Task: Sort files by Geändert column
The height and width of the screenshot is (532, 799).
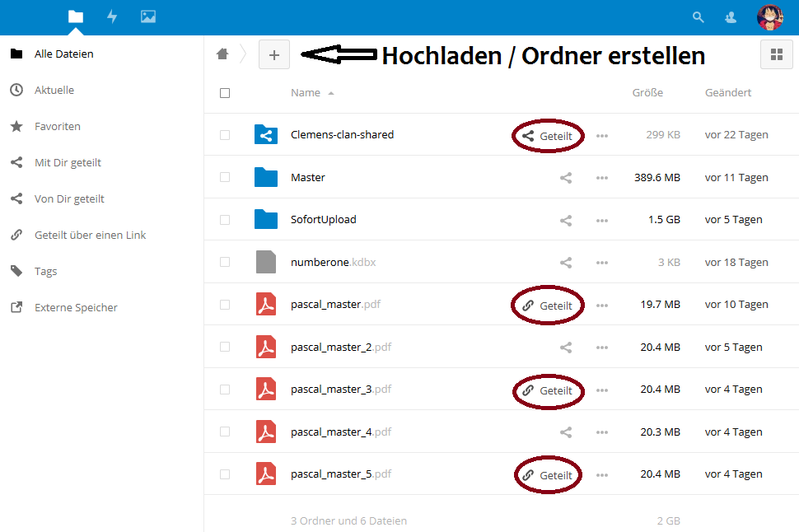Action: tap(728, 93)
